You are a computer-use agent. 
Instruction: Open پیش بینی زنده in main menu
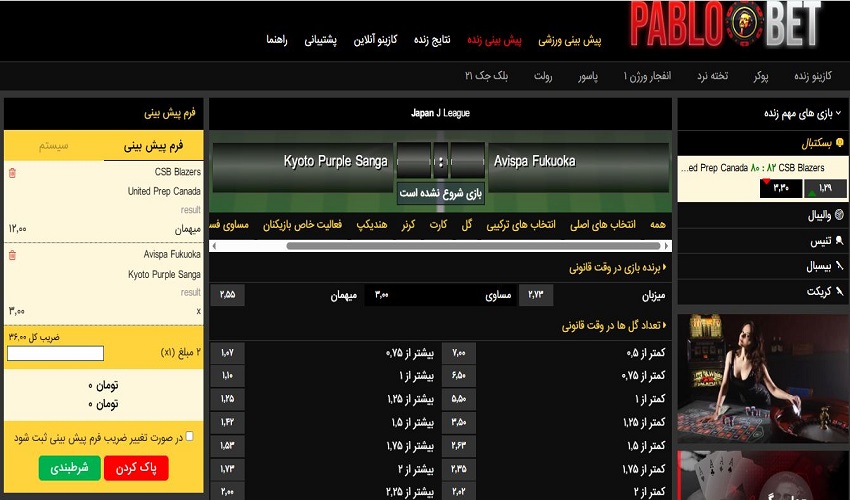point(494,40)
